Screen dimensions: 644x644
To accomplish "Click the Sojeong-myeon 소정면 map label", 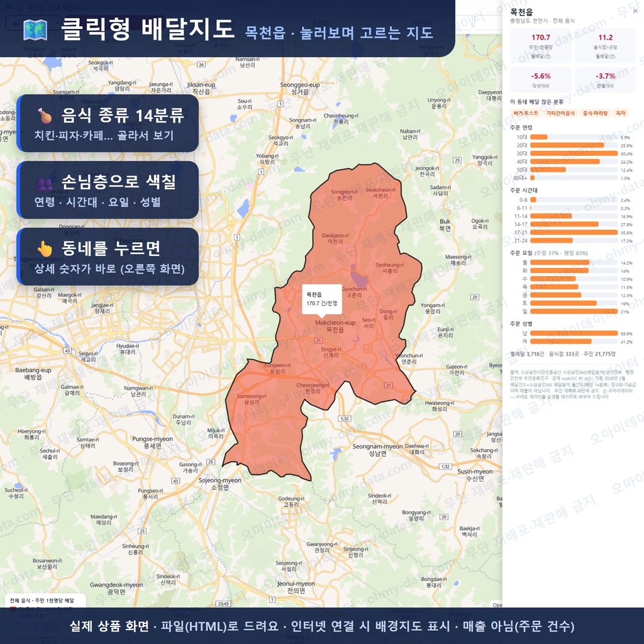I will [x=220, y=484].
